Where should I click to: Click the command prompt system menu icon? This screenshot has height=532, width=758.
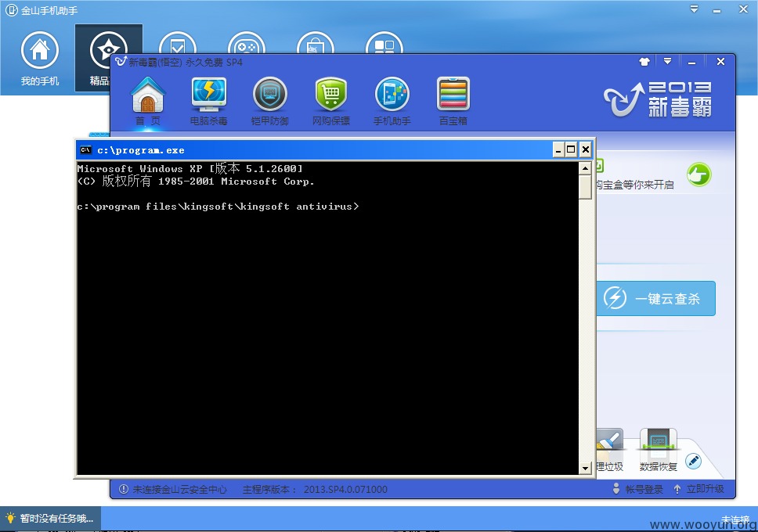coord(85,149)
